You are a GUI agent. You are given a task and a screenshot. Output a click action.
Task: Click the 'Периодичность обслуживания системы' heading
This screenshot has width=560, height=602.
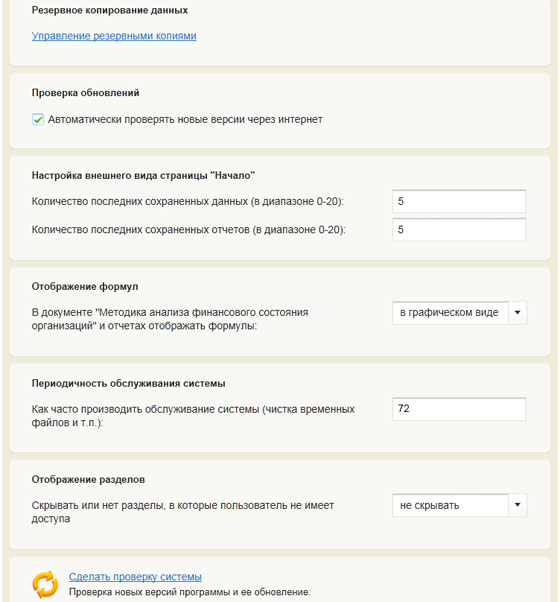click(128, 384)
